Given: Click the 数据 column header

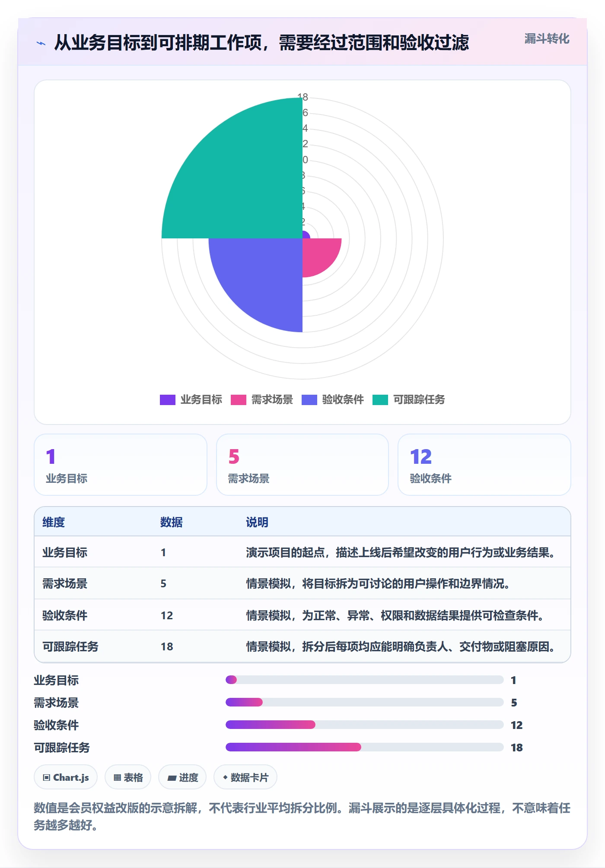Looking at the screenshot, I should (x=172, y=522).
